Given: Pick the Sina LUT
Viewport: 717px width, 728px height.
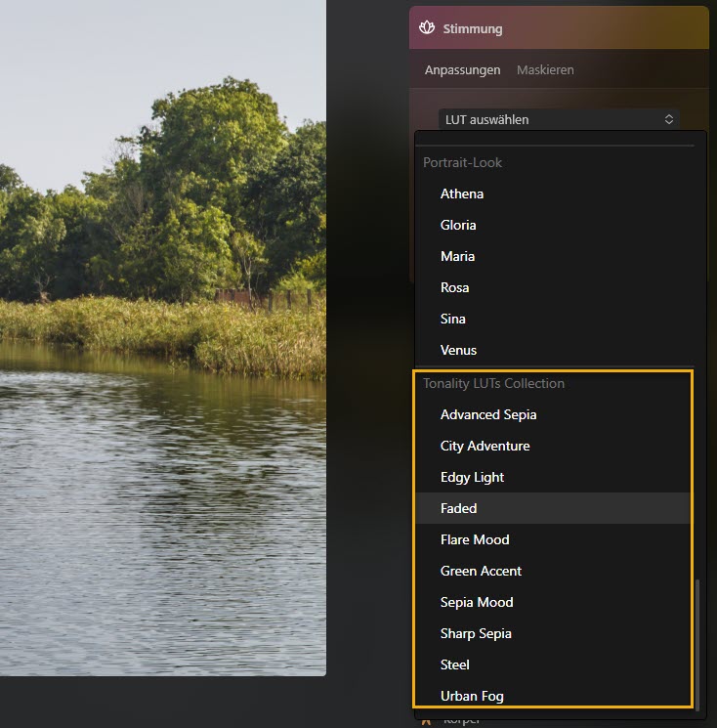Looking at the screenshot, I should [x=553, y=319].
